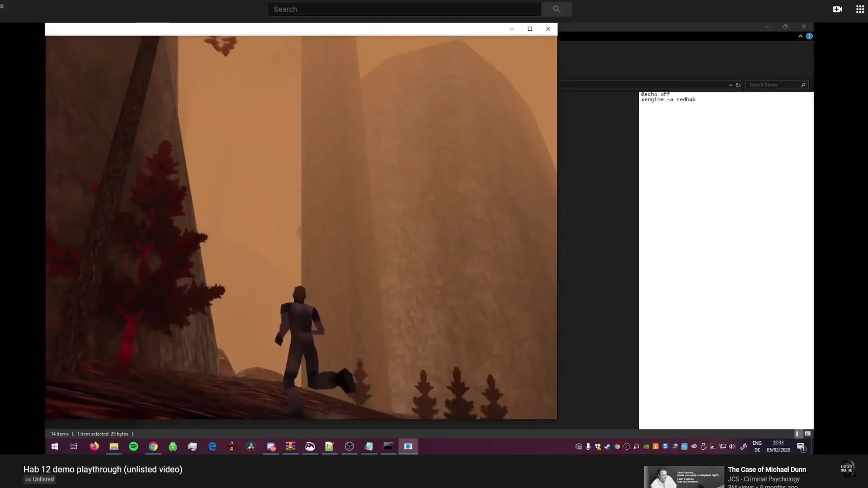868x488 pixels.
Task: Expand the Explorer address bar dropdown
Action: coord(731,85)
